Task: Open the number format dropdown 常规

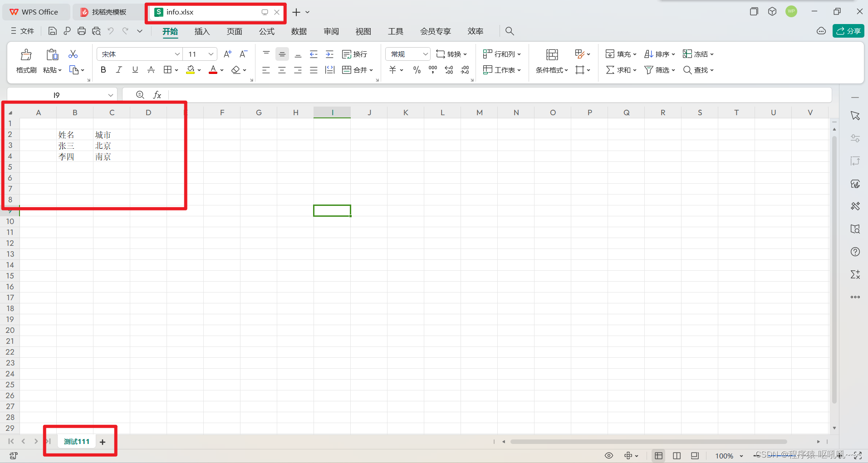Action: [x=425, y=54]
